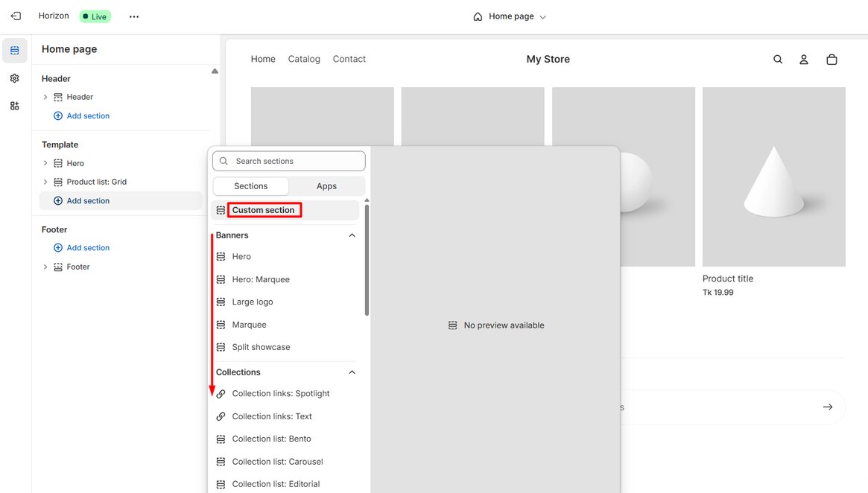
Task: Select the Sections sidebar icon
Action: [15, 51]
